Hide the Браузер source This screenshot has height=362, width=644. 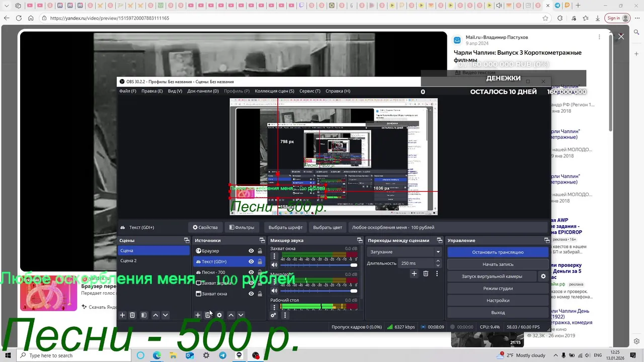251,251
